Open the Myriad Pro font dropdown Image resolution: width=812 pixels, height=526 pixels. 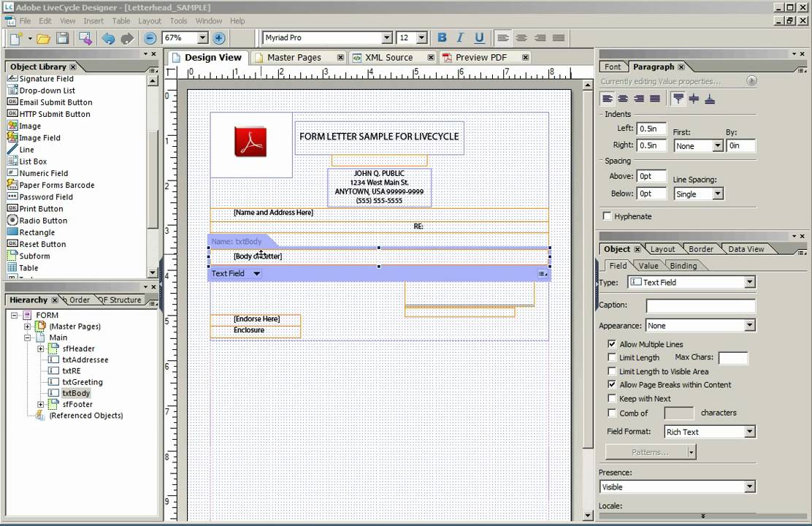tap(387, 38)
